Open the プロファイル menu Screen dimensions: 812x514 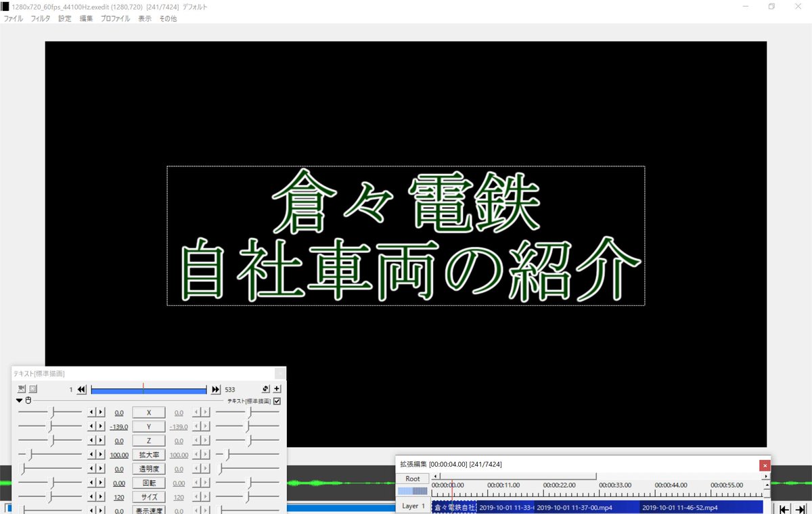point(116,19)
